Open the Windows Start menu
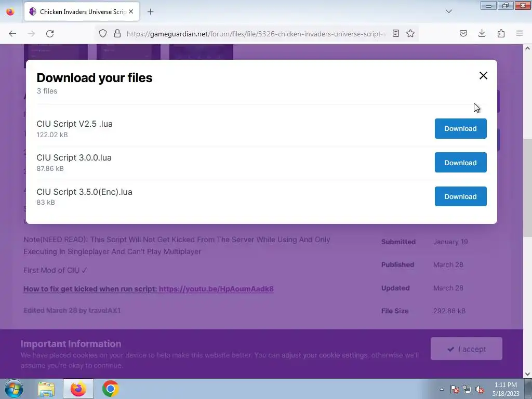The image size is (532, 399). [x=14, y=389]
